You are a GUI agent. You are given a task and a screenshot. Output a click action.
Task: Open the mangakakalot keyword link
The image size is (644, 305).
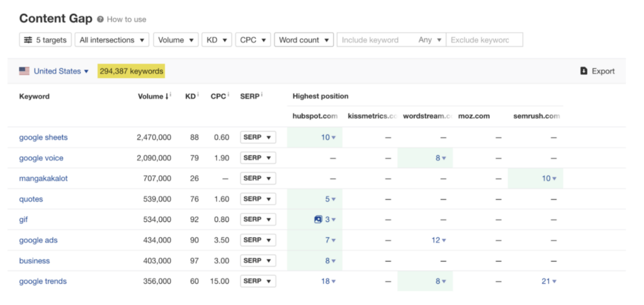pyautogui.click(x=43, y=179)
